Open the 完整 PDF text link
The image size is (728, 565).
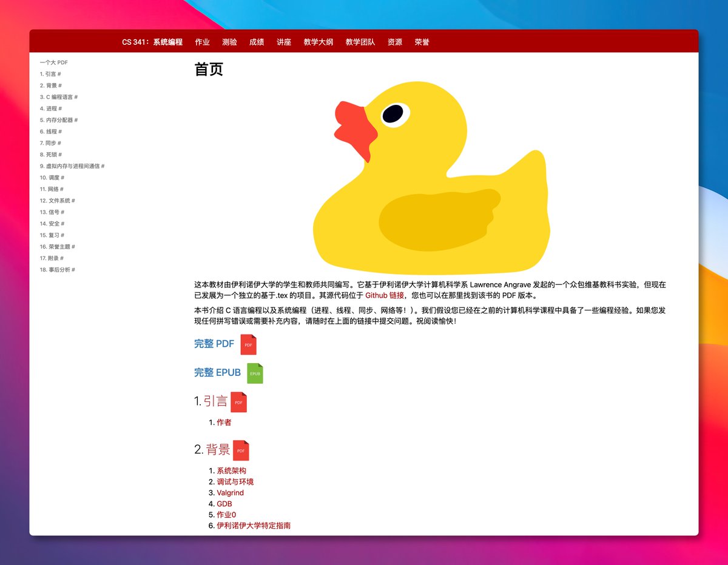(214, 344)
